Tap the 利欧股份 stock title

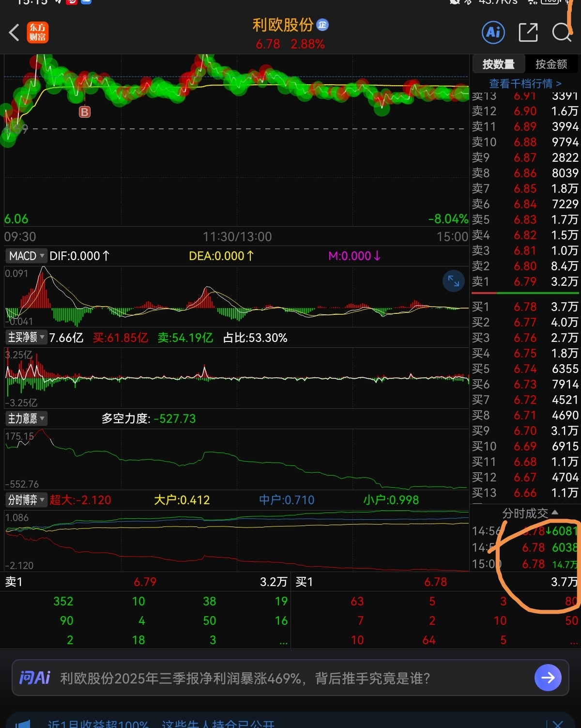pos(283,25)
